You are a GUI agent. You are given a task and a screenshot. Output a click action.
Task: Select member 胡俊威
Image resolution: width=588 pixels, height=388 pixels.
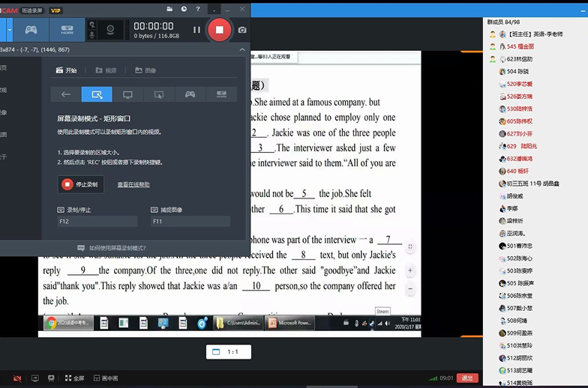click(x=511, y=196)
